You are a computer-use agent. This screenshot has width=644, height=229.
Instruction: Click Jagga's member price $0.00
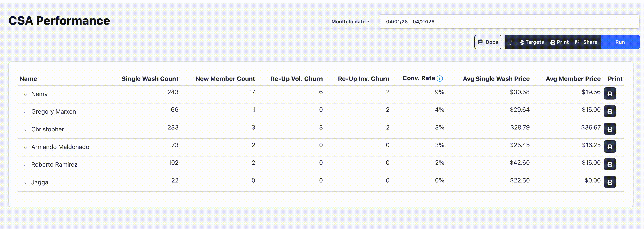coord(593,180)
